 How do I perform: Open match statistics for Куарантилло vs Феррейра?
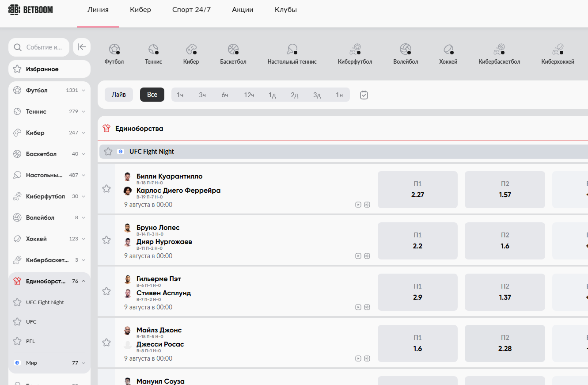click(367, 205)
